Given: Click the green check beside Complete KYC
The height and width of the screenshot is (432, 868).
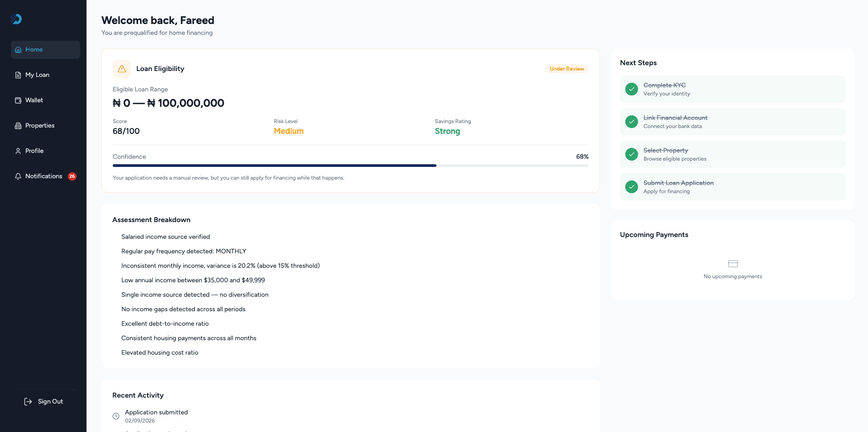Looking at the screenshot, I should 632,89.
